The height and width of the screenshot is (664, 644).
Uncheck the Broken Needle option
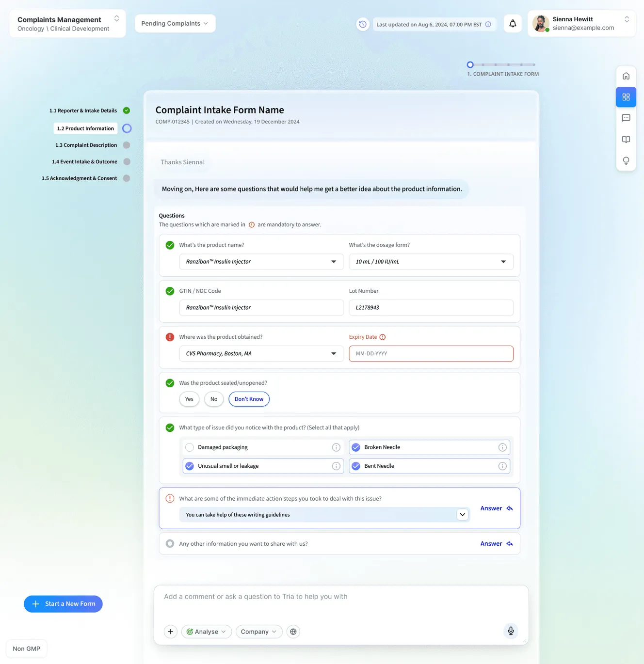click(x=356, y=447)
